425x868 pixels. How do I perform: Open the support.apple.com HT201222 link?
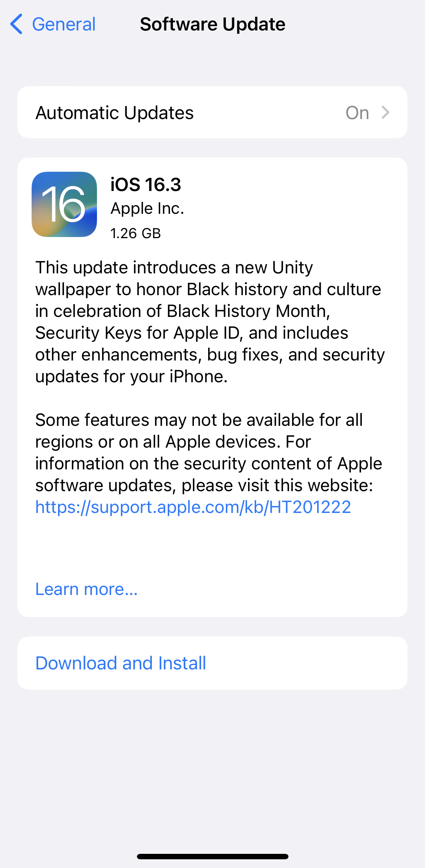point(193,507)
